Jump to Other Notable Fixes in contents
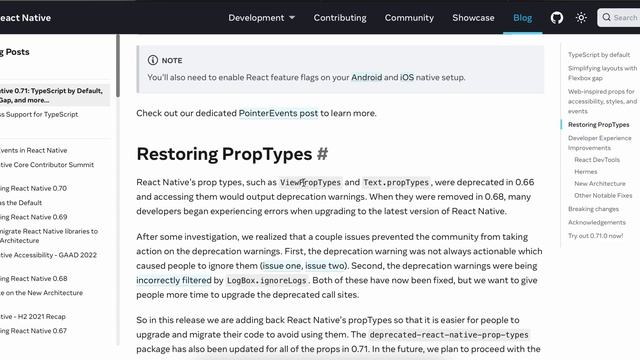This screenshot has height=360, width=640. (x=603, y=195)
